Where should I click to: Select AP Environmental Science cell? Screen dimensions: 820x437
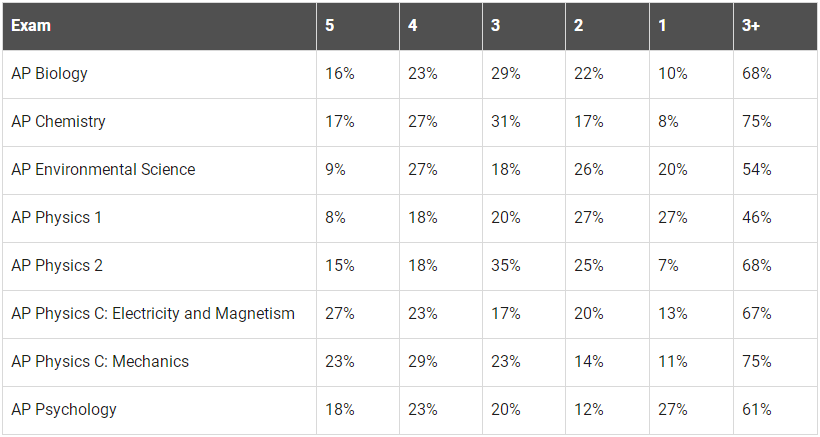pos(103,169)
